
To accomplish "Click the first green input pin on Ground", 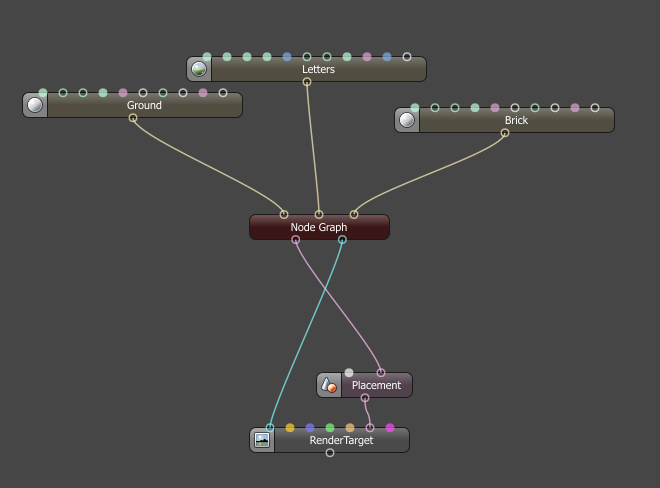I will (43, 93).
